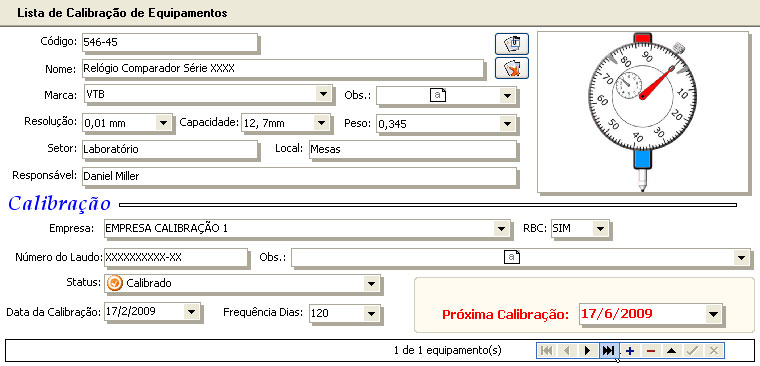The height and width of the screenshot is (366, 760).
Task: Click the Responsável field Daniel Miller
Action: [x=299, y=176]
